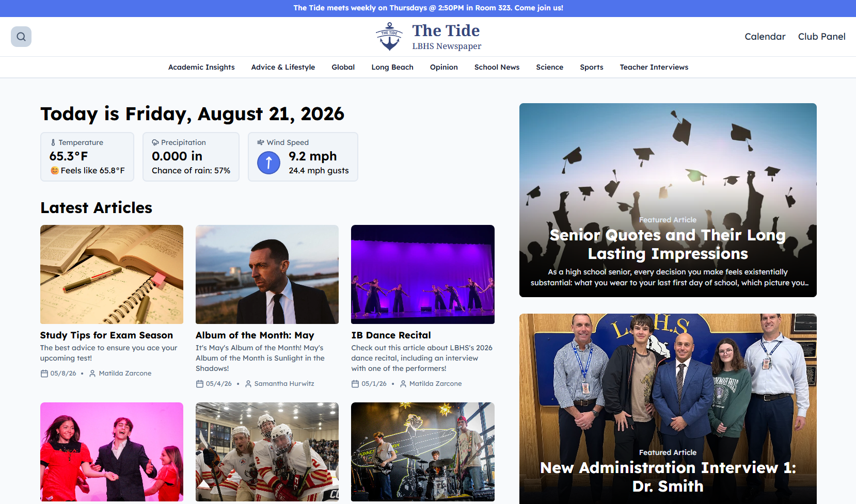Click the Wind Speed weather card
The height and width of the screenshot is (504, 856).
pyautogui.click(x=303, y=157)
